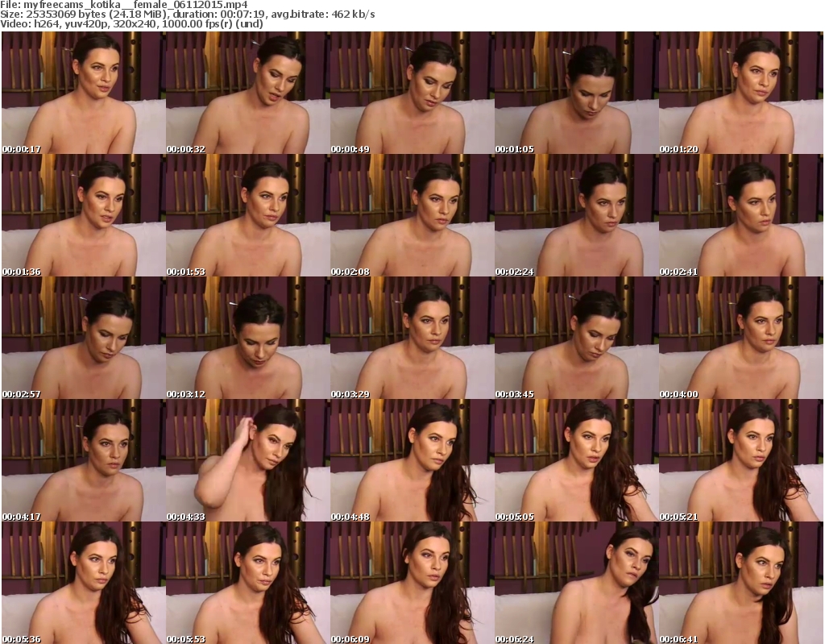The width and height of the screenshot is (825, 644).
Task: View the frame stamped 00:05:53
Action: [248, 583]
